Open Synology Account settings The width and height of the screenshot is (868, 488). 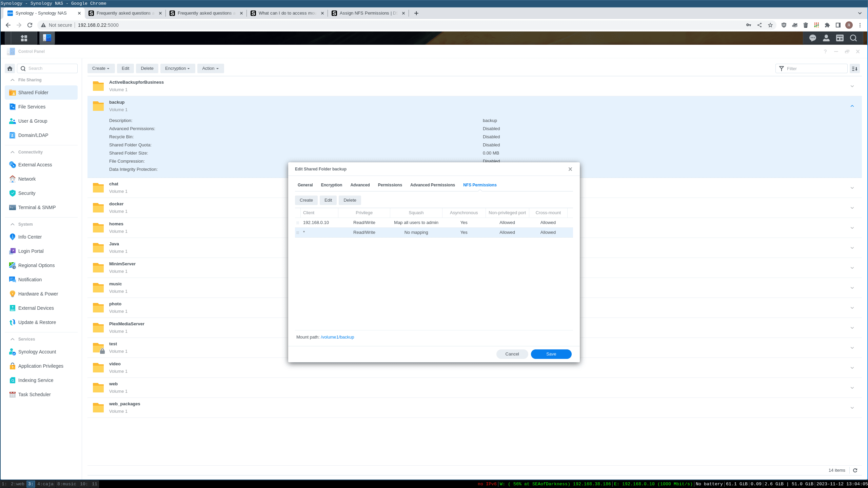(41, 352)
